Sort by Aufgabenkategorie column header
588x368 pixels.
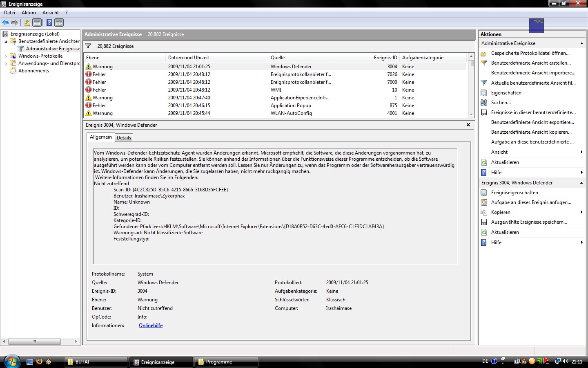pyautogui.click(x=433, y=58)
